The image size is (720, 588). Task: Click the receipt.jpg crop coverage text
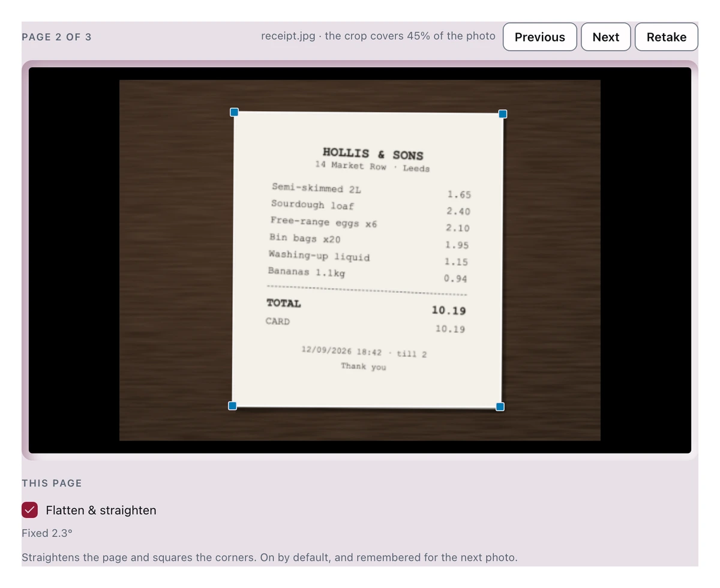point(378,36)
